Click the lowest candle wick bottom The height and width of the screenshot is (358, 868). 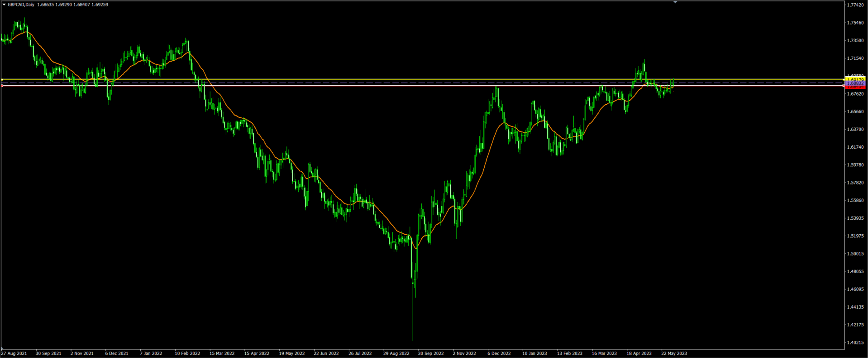click(413, 340)
